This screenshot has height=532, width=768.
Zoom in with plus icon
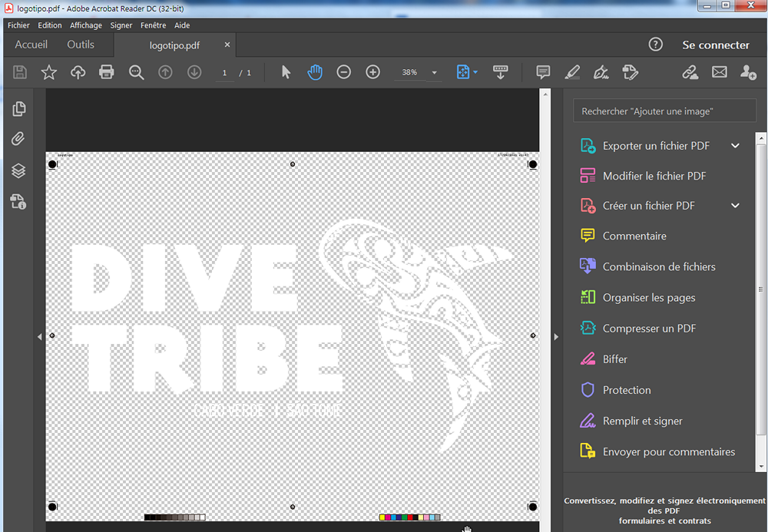[x=372, y=72]
